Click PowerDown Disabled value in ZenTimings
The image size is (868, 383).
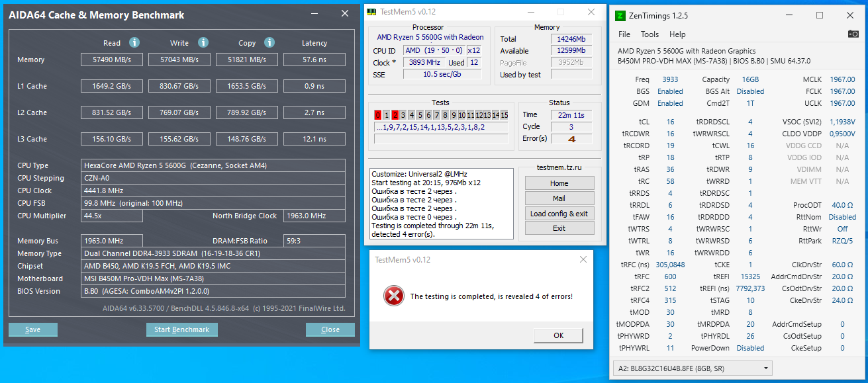(750, 348)
